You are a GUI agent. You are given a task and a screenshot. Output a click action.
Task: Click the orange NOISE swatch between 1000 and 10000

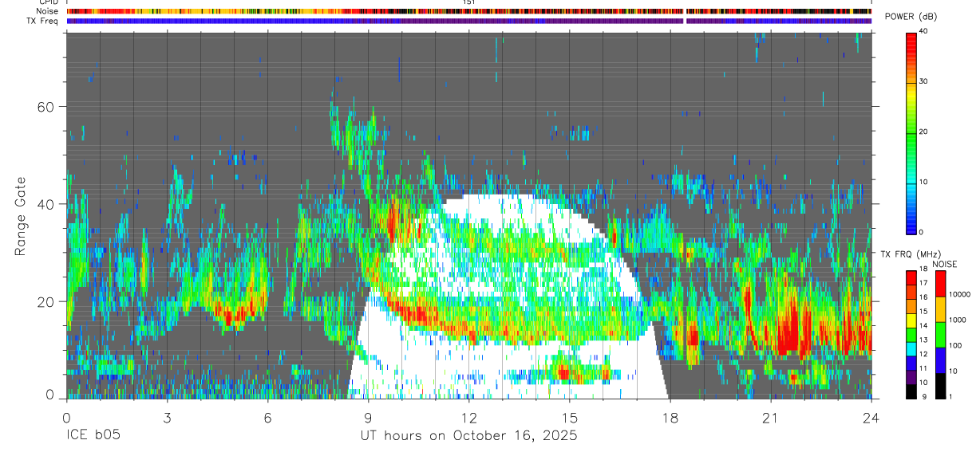pyautogui.click(x=941, y=309)
